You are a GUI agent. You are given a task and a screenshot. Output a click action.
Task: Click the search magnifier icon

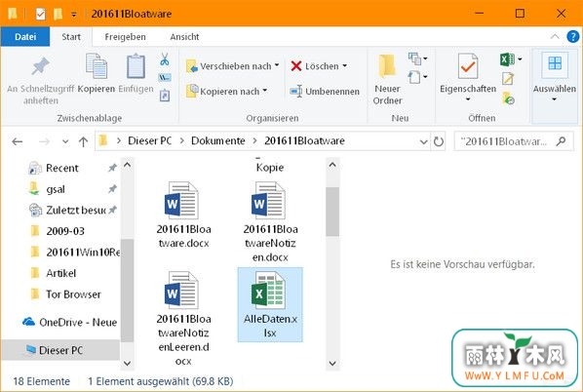[x=561, y=141]
